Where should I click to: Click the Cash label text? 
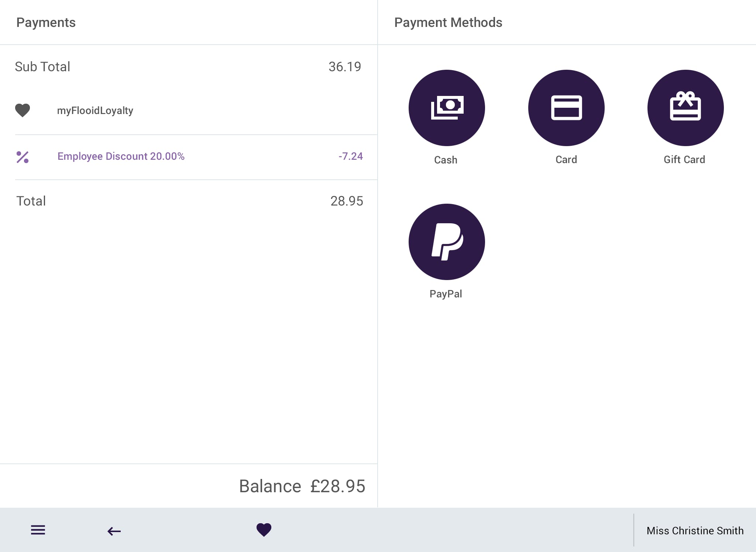[446, 160]
